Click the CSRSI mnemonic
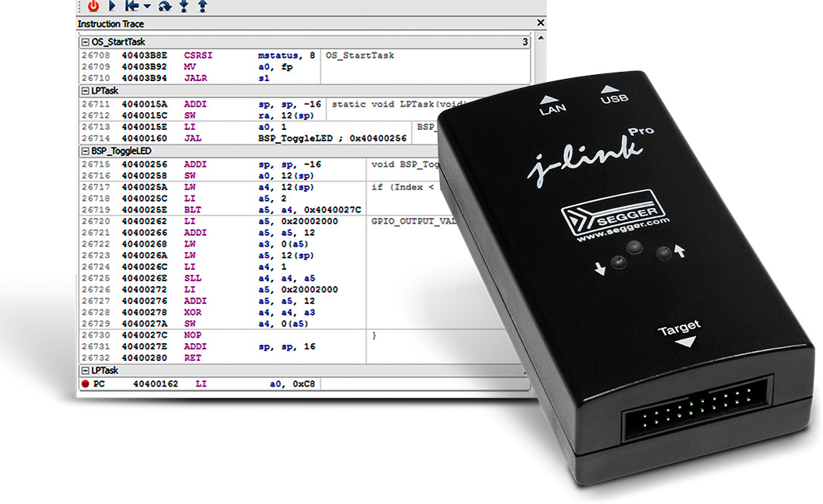This screenshot has width=823, height=504. click(x=198, y=55)
